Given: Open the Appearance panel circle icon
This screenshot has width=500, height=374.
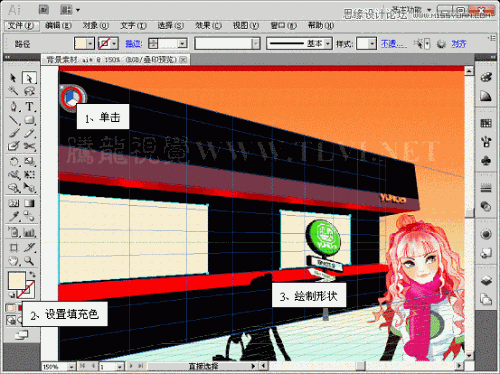Looking at the screenshot, I should tap(486, 234).
